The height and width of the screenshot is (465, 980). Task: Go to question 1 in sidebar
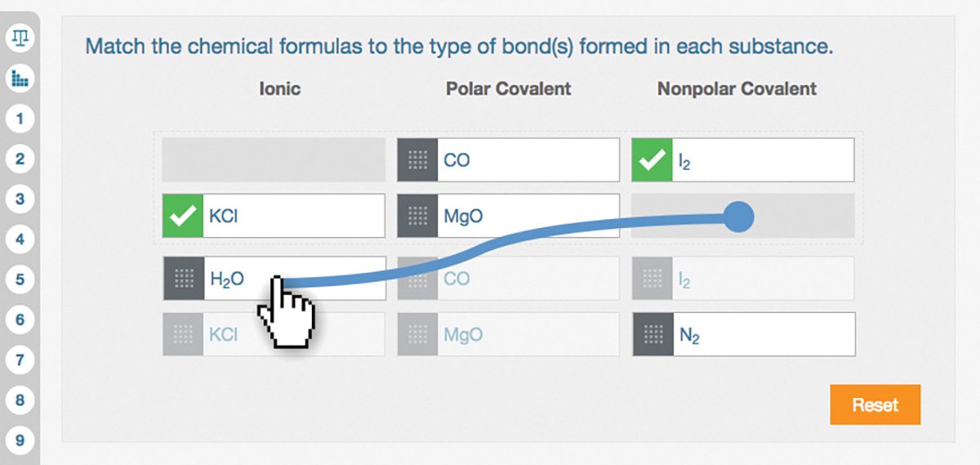coord(19,118)
